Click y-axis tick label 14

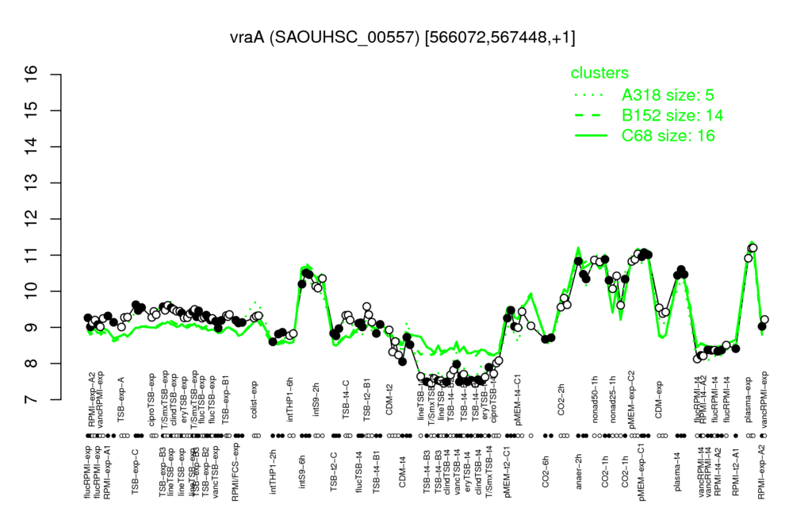(31, 147)
